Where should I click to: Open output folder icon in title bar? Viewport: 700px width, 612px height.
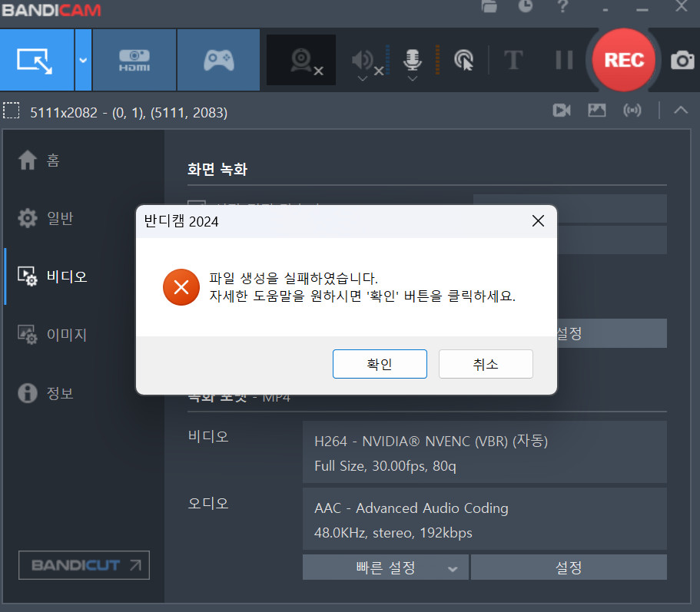pyautogui.click(x=489, y=6)
